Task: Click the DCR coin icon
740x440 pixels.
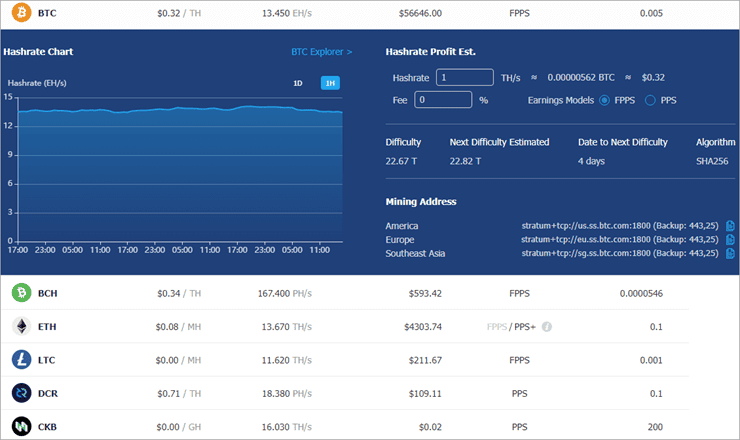Action: pos(21,393)
